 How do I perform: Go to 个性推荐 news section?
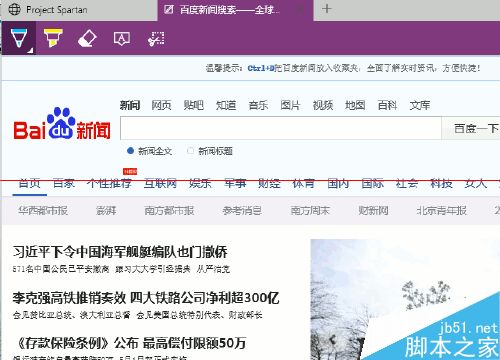[x=109, y=183]
